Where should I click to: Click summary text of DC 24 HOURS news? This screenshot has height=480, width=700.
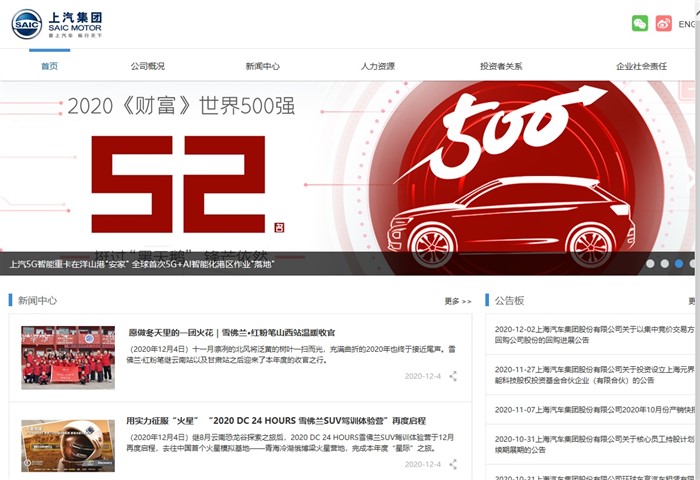click(x=290, y=442)
